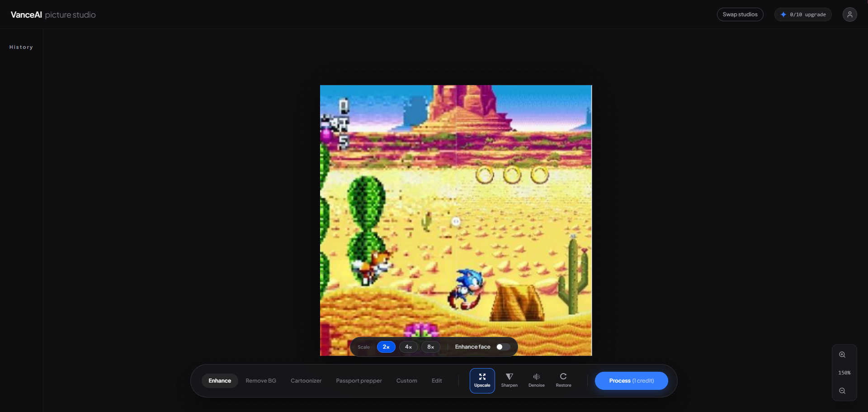The height and width of the screenshot is (412, 868).
Task: Click the zoom in magnifier icon
Action: (x=842, y=355)
